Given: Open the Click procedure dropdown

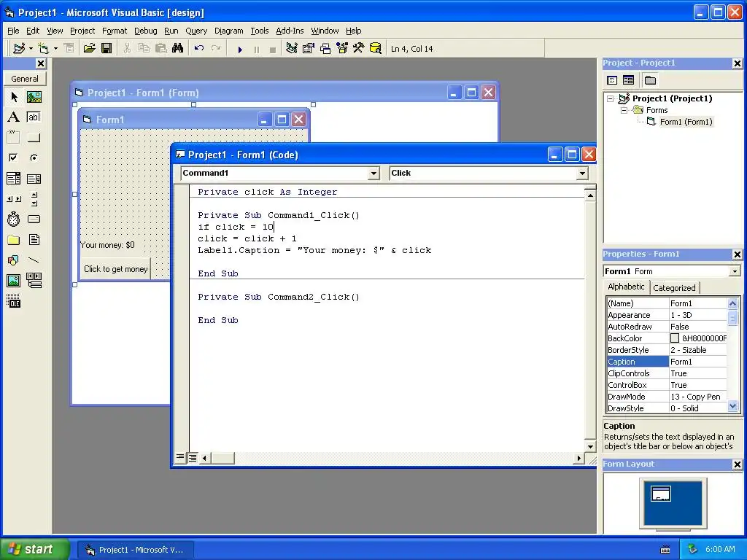Looking at the screenshot, I should pos(582,174).
